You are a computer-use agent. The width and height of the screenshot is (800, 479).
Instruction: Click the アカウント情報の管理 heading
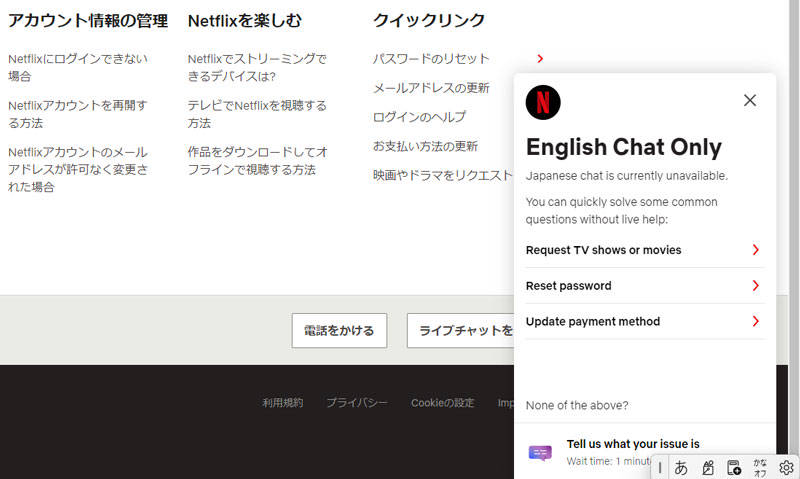tap(88, 20)
